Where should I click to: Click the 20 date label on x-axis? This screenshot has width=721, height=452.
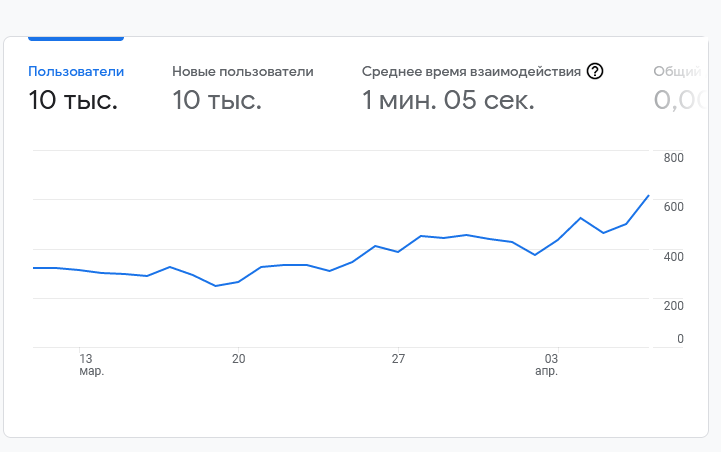238,358
